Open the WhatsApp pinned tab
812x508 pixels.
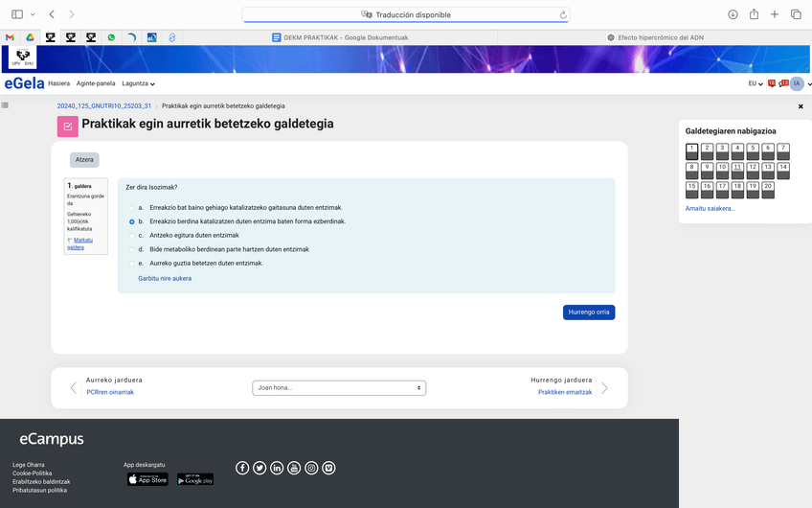point(111,37)
